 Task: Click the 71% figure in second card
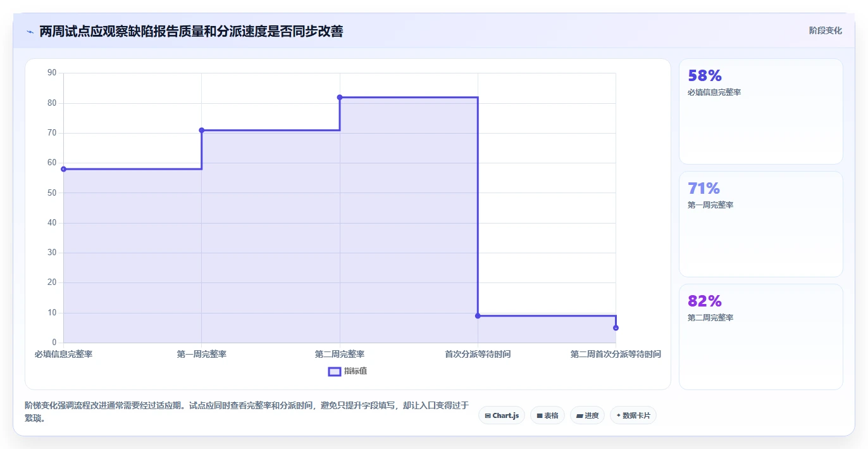(704, 189)
